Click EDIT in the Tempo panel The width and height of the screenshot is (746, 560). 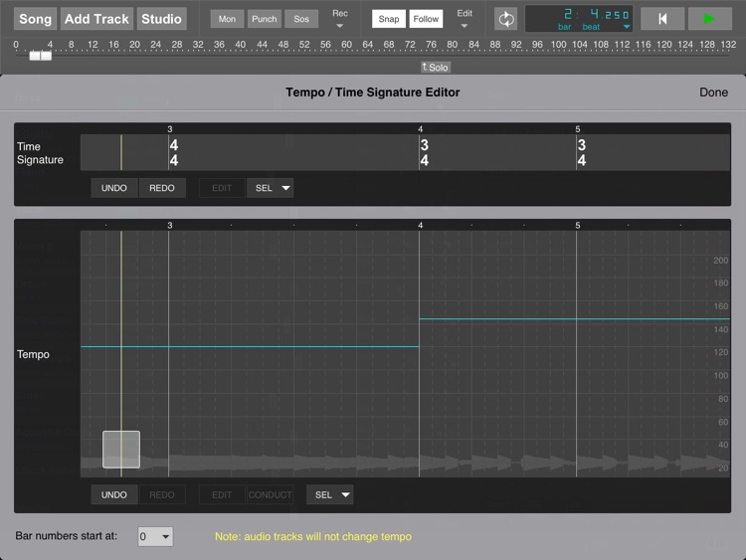tap(222, 494)
